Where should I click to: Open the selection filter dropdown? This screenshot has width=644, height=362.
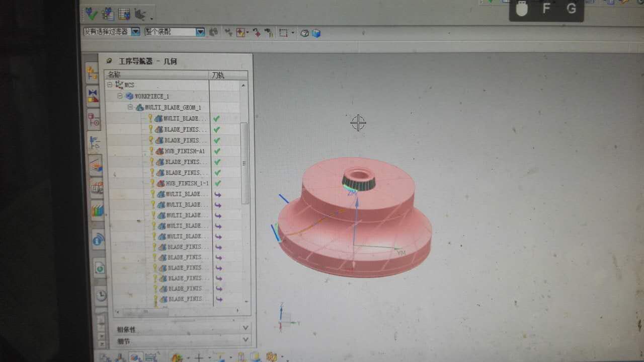(x=135, y=32)
